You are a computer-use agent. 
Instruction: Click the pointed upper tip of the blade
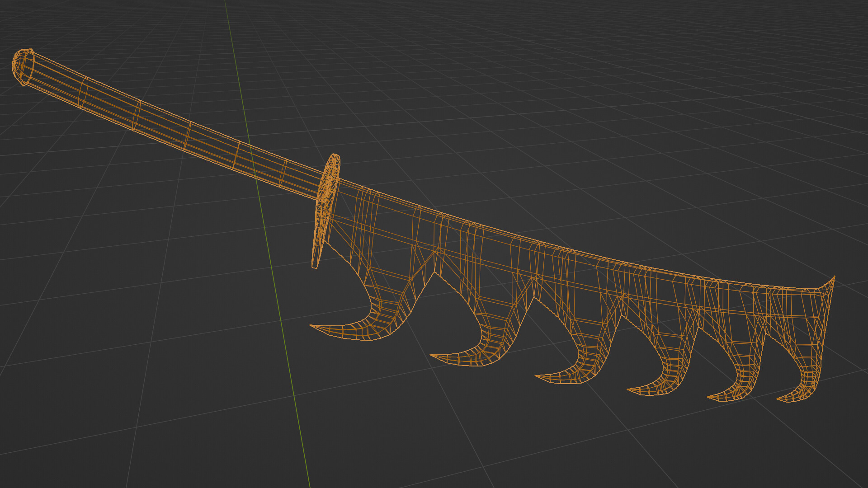834,277
